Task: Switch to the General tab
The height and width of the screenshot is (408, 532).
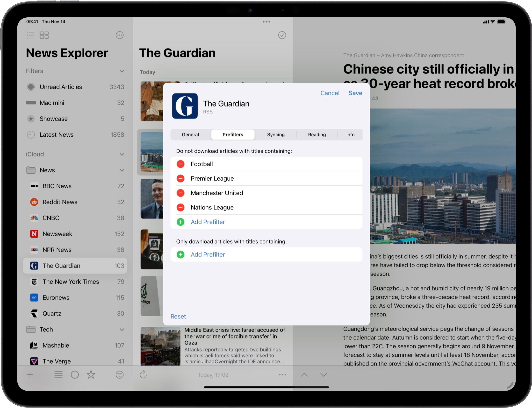Action: pos(190,134)
